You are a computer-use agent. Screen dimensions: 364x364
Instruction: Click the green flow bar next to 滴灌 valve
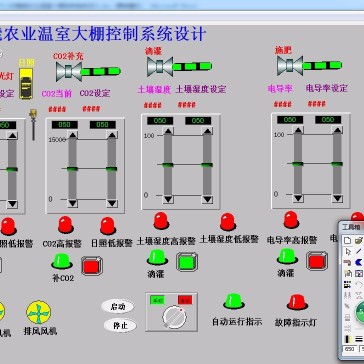coord(192,66)
